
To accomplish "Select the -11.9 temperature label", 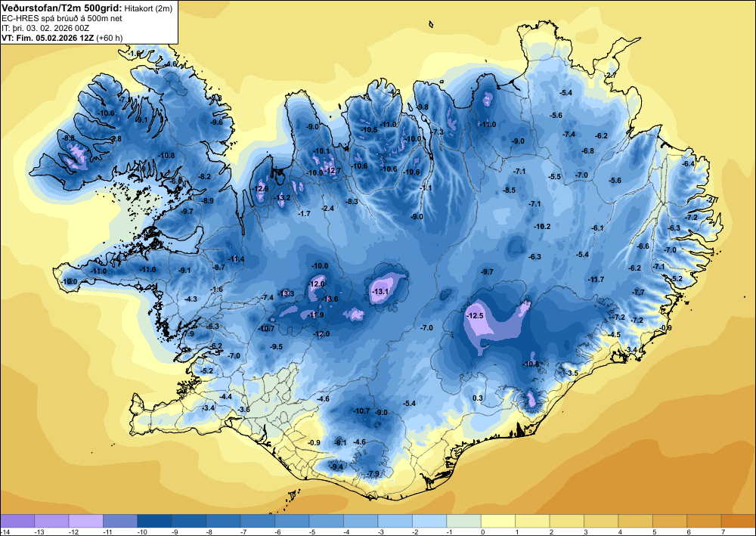I will pos(316,315).
